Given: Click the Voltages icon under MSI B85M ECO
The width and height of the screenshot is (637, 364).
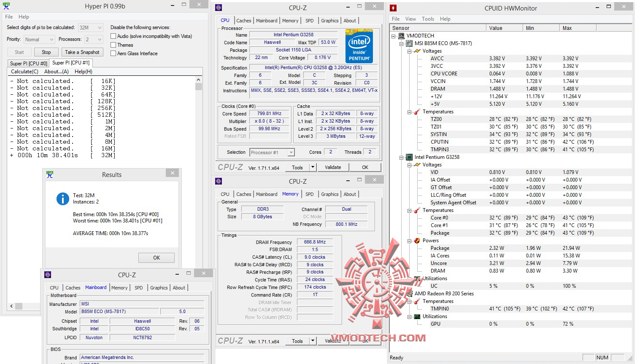Looking at the screenshot, I should (x=417, y=51).
